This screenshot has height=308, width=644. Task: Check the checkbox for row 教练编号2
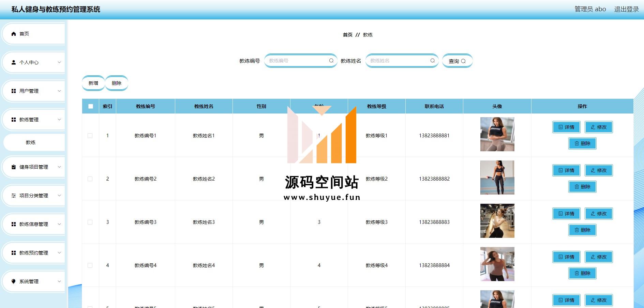(x=90, y=179)
